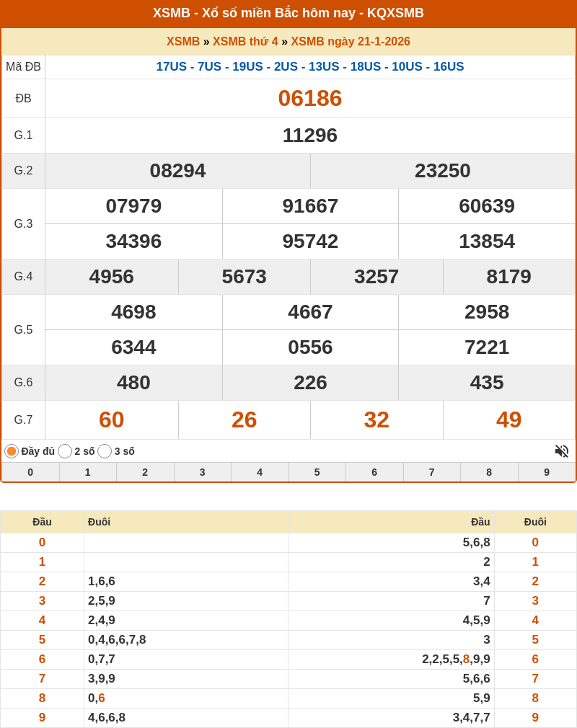
Task: Click the G.1 prize number 11296
Action: click(x=310, y=136)
